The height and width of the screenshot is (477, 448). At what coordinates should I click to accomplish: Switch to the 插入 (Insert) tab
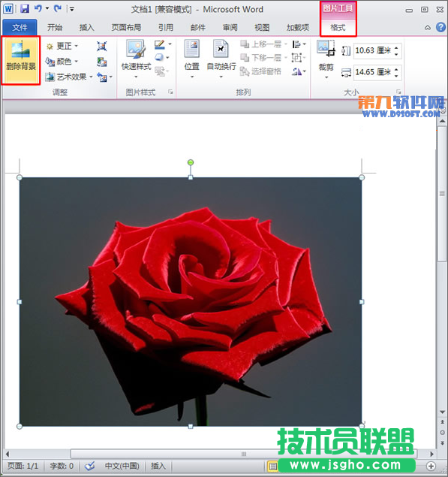coord(87,27)
